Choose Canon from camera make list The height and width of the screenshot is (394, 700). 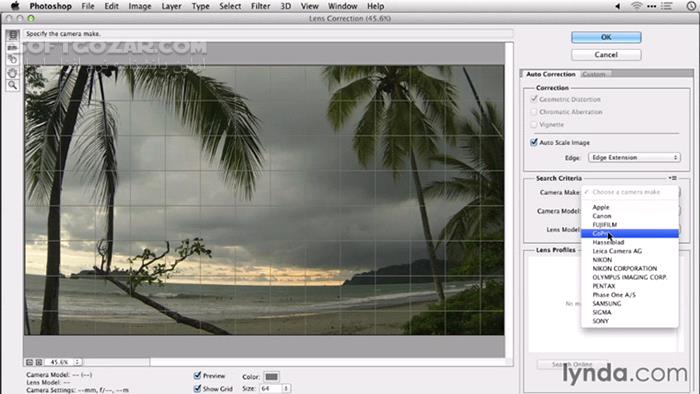[629, 216]
